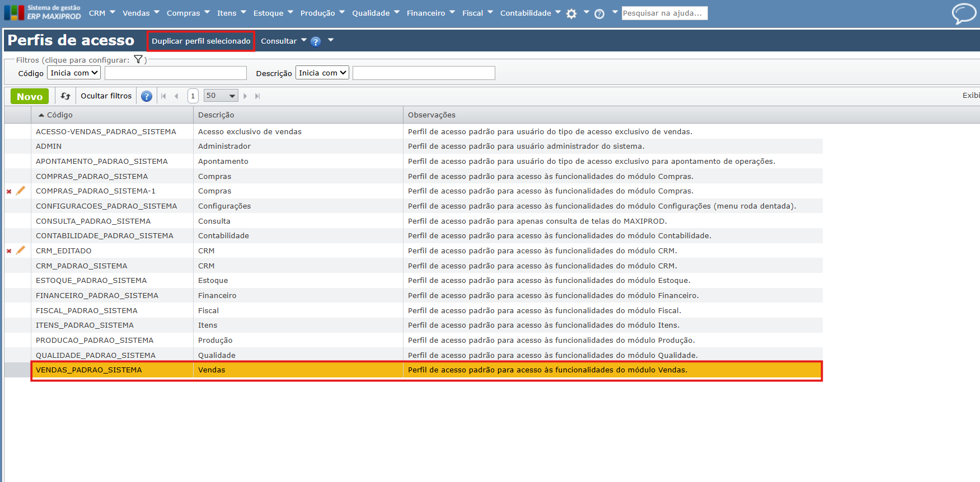
Task: Open the Produção menu
Action: tap(317, 13)
